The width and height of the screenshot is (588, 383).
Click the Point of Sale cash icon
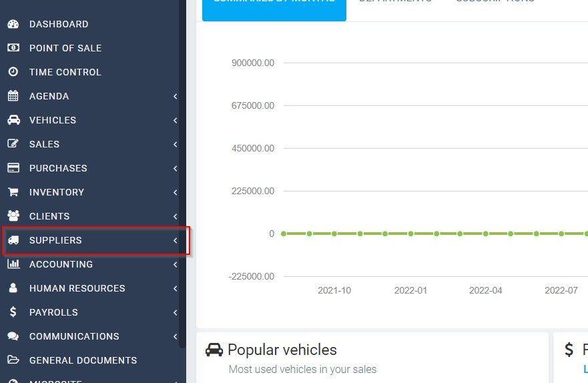click(13, 48)
